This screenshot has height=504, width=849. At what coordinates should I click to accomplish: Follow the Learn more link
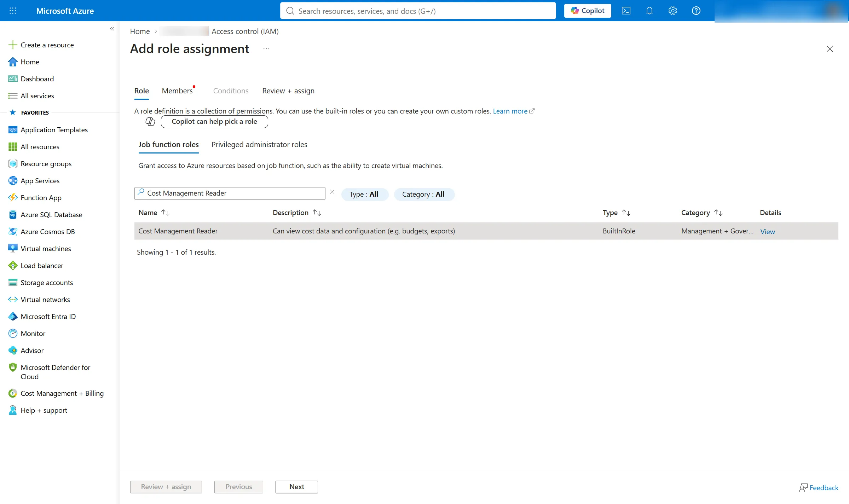click(x=513, y=111)
